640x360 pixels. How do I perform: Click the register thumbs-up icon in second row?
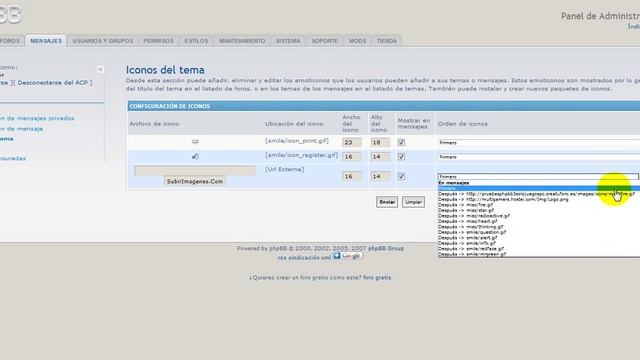point(195,156)
